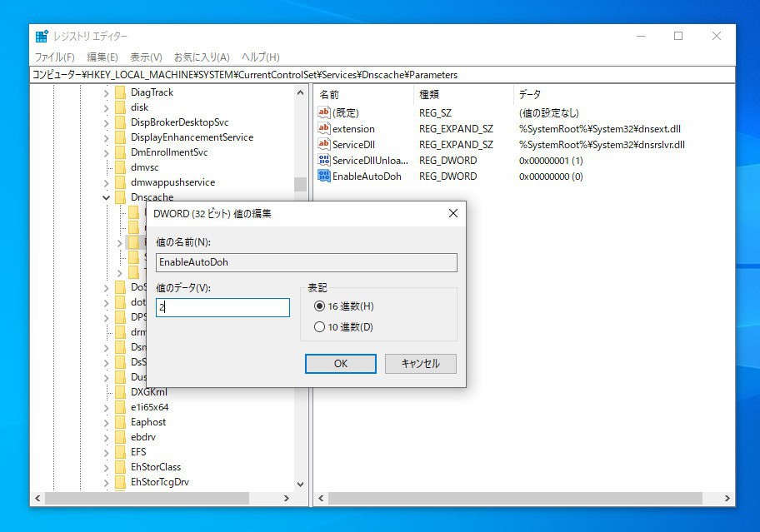Viewport: 760px width, 532px height.
Task: Select the ServiceDllUnloa... DWORD icon
Action: (324, 160)
